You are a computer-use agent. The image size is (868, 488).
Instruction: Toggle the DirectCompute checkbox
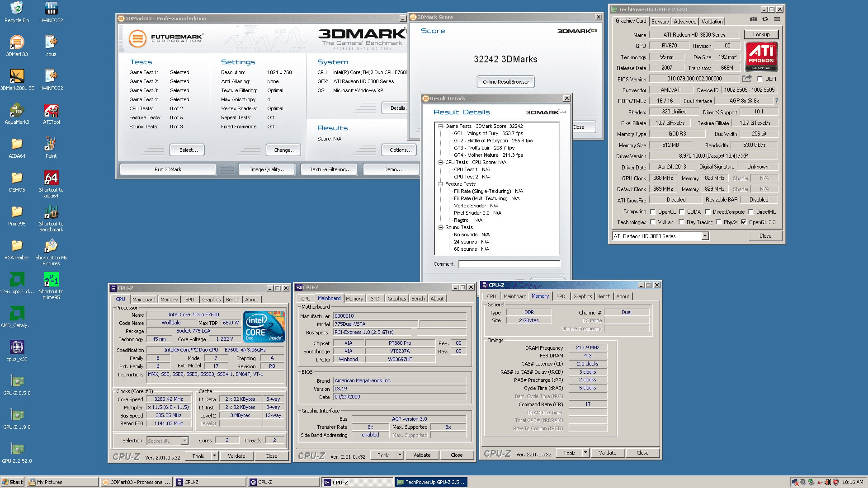tap(708, 211)
